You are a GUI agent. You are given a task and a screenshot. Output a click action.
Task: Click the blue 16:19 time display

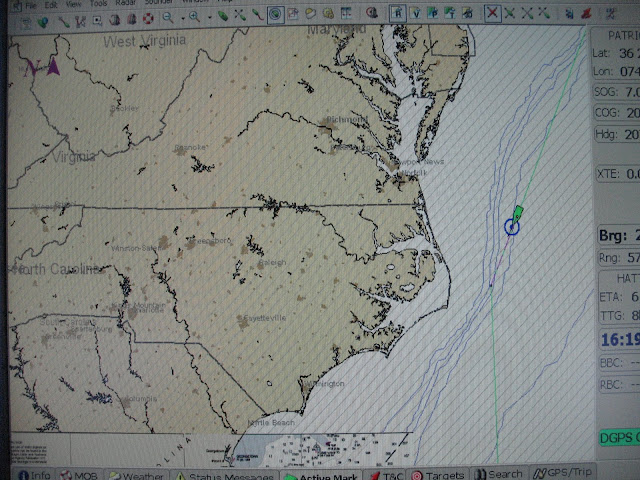click(620, 340)
